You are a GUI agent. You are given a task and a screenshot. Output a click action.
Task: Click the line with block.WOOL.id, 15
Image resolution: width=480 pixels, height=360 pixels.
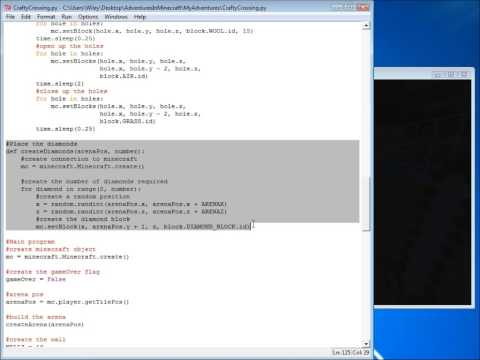tap(152, 31)
